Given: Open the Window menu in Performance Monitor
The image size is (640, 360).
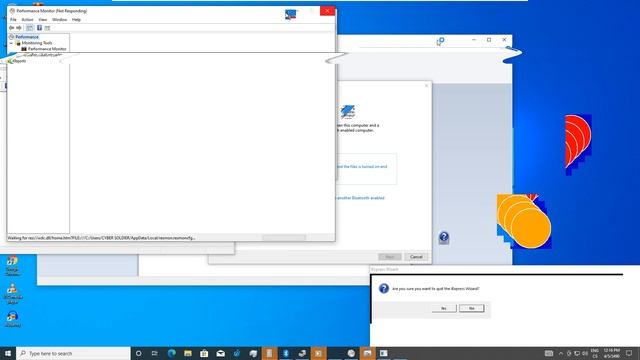Looking at the screenshot, I should 60,20.
